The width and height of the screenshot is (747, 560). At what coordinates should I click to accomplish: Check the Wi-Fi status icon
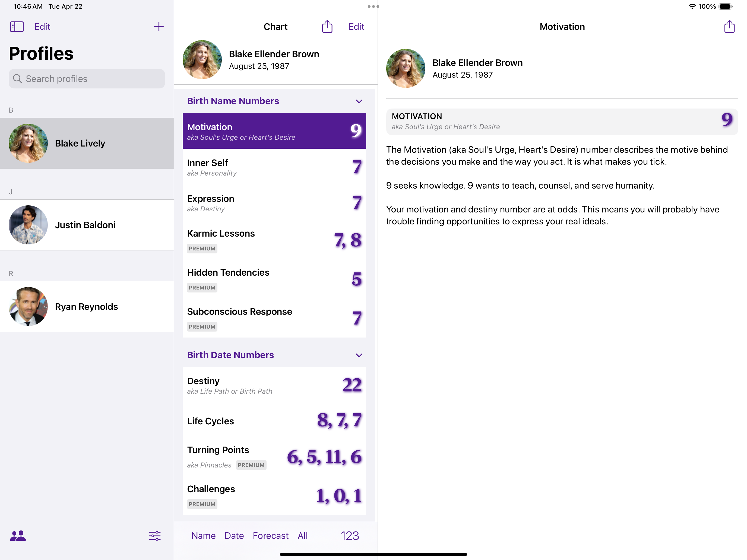tap(692, 7)
